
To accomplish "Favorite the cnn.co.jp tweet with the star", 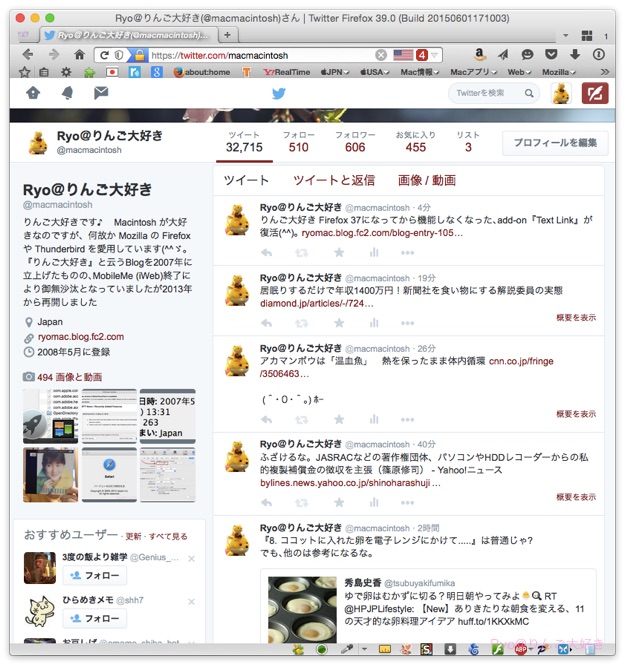I will coord(339,420).
